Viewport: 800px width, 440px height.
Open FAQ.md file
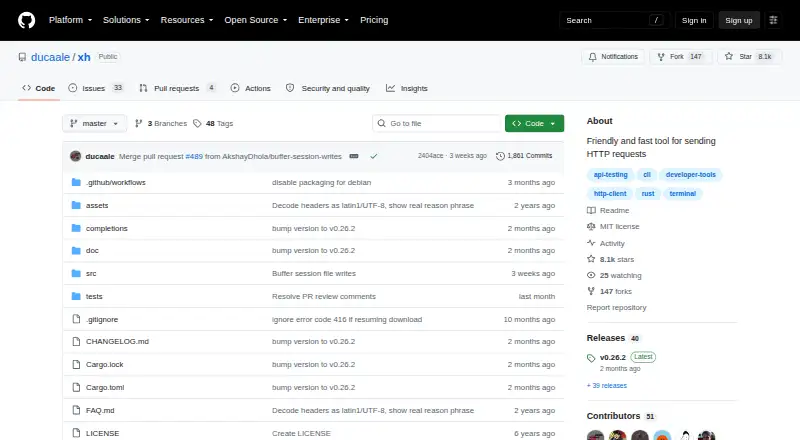click(x=100, y=410)
